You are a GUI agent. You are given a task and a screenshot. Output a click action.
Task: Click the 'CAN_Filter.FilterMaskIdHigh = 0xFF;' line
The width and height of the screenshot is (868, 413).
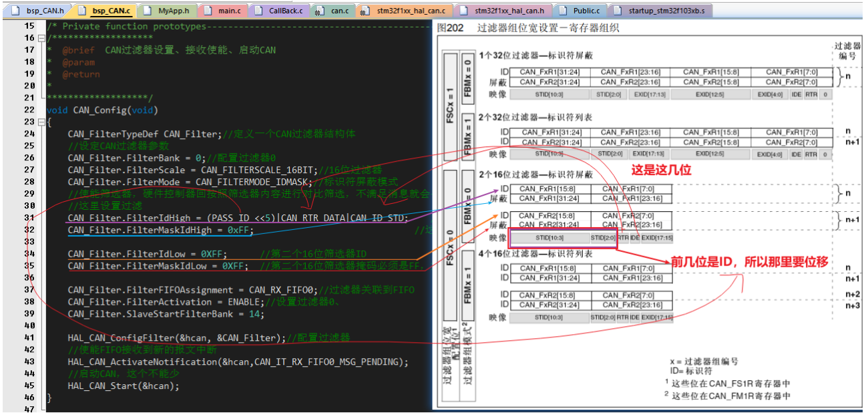tap(160, 231)
